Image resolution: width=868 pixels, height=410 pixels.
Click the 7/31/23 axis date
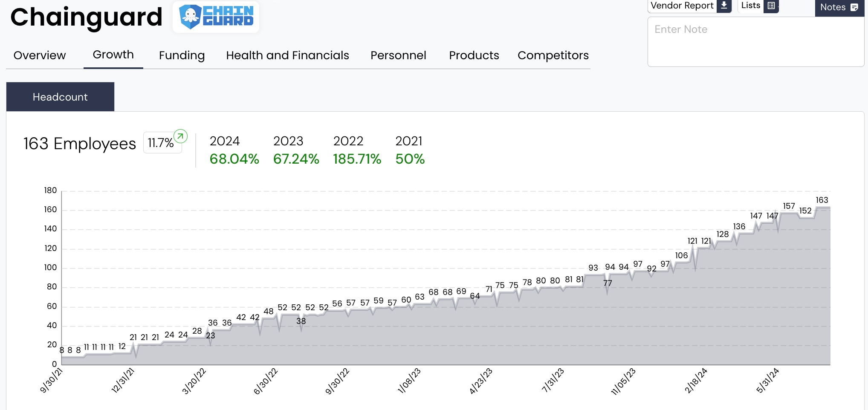coord(553,380)
